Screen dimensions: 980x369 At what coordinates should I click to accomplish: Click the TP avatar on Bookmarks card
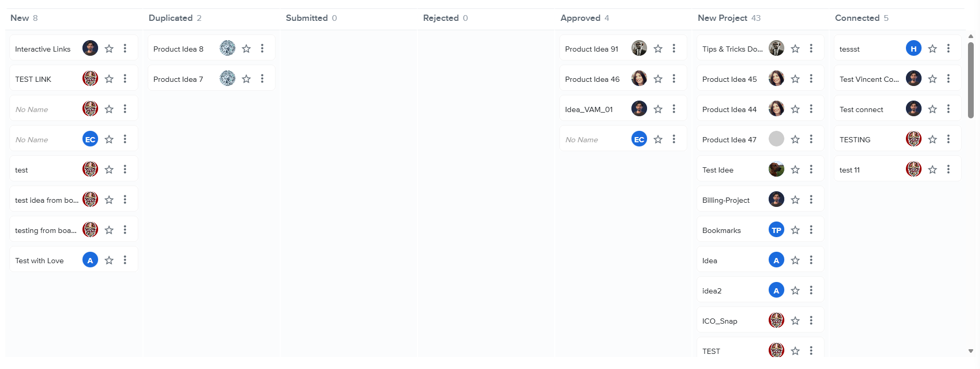pyautogui.click(x=776, y=230)
